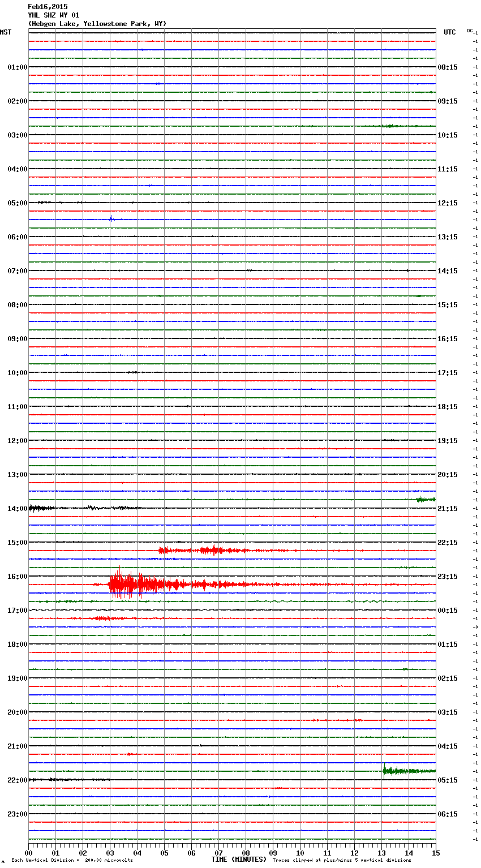Viewport: 481px width, 868px height.
Task: Click the 12:15 UTC time label
Action: (x=448, y=203)
